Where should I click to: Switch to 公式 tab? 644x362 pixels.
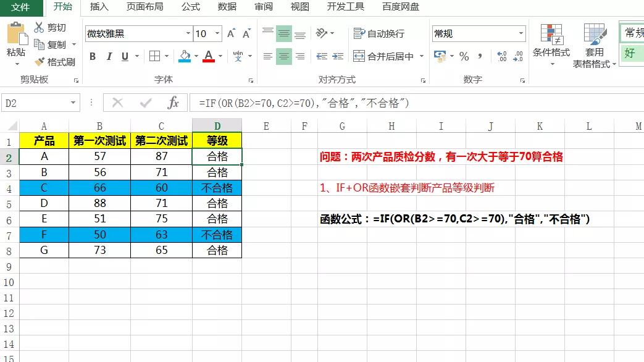point(191,7)
